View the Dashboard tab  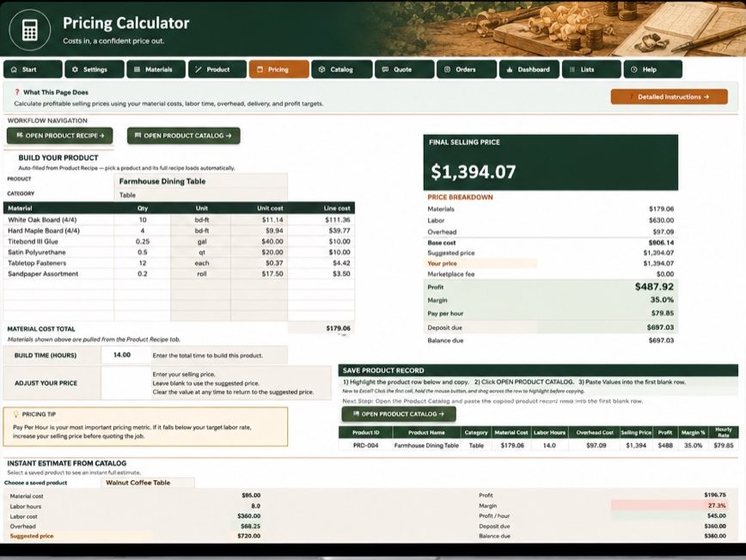(x=529, y=70)
